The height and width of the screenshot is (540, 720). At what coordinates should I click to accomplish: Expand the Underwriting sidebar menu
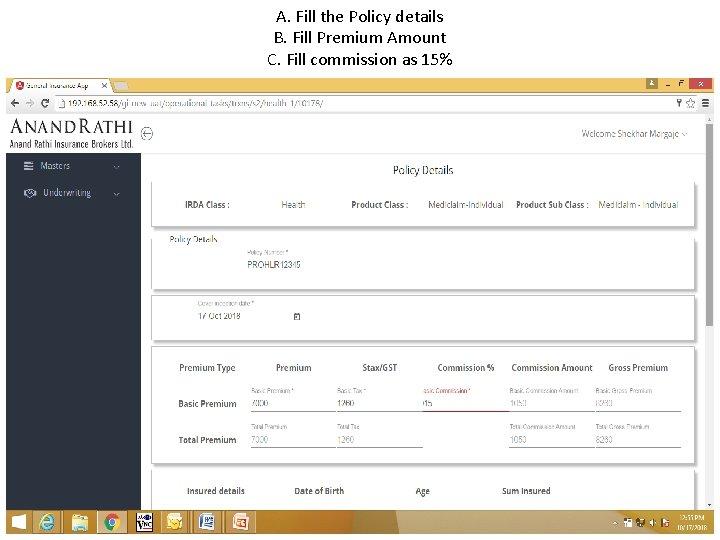point(73,193)
